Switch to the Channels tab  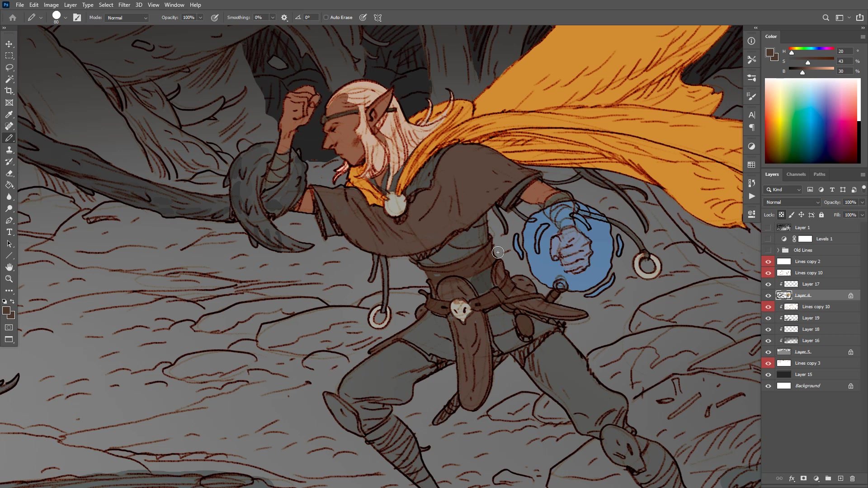(x=796, y=174)
